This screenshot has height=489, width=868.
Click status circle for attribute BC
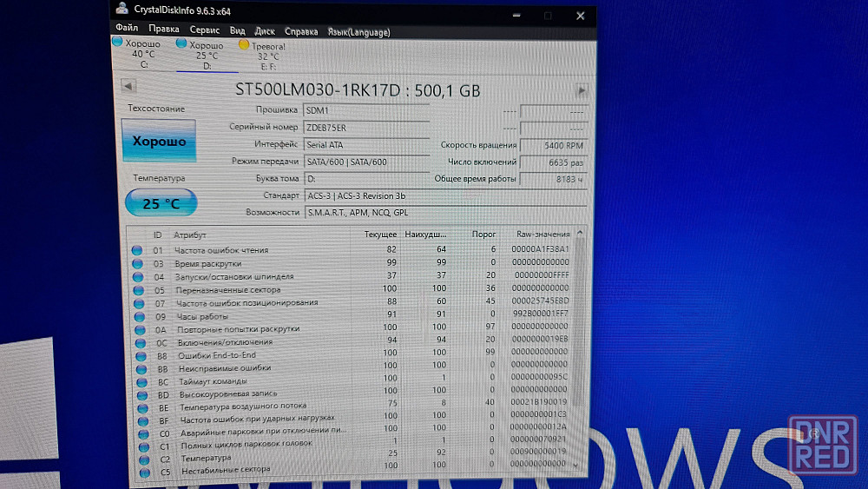click(x=142, y=382)
